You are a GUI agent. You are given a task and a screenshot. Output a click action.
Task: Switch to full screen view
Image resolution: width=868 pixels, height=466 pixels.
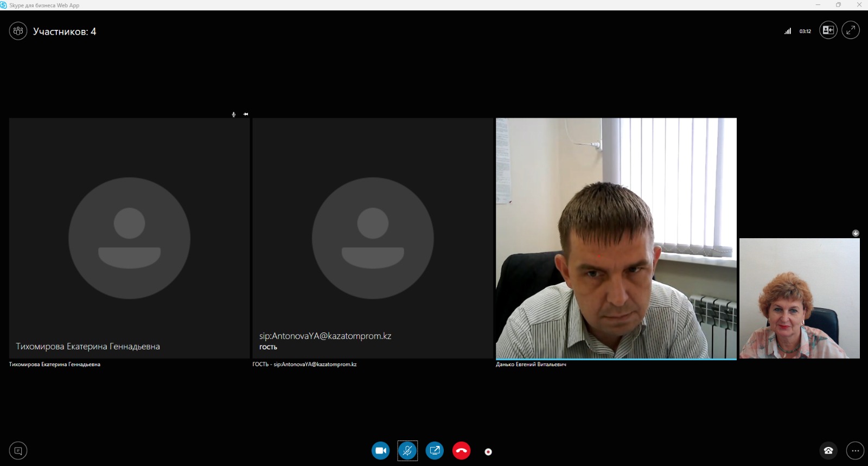[x=850, y=30]
